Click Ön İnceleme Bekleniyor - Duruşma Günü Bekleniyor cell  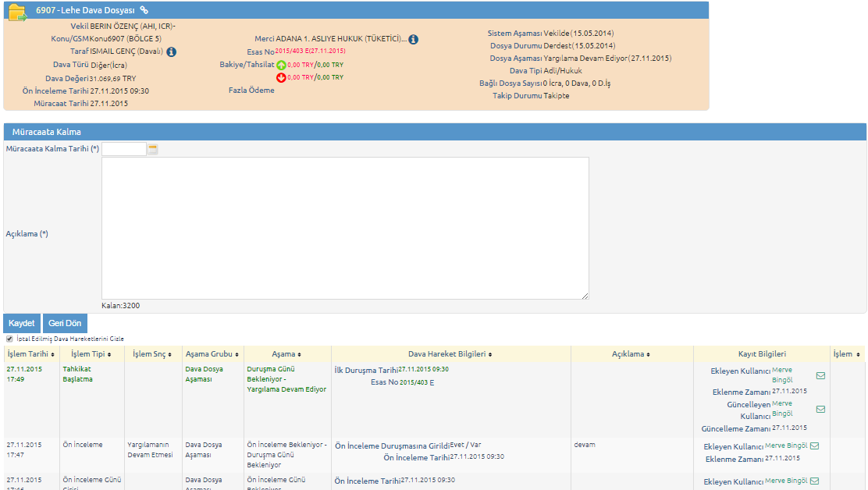pos(286,455)
